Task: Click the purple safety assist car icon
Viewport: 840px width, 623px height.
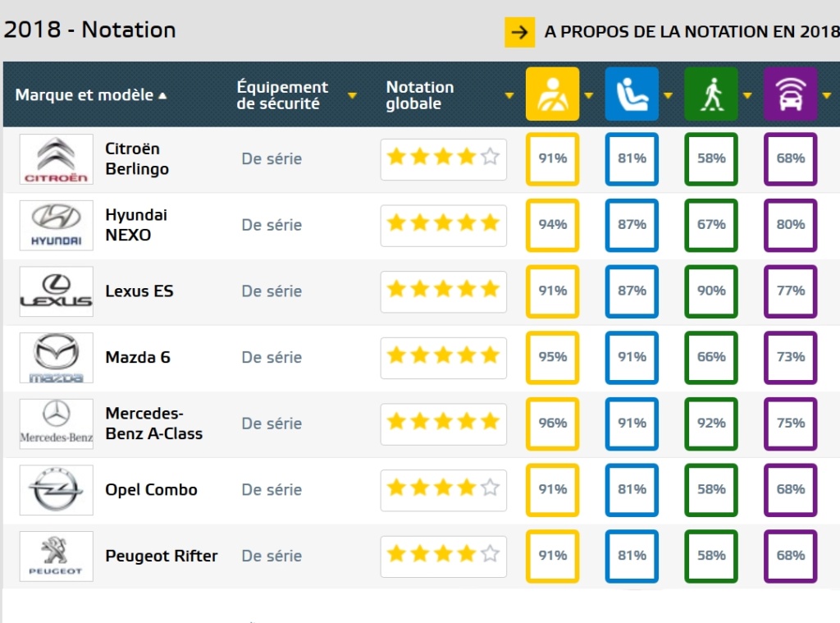Action: point(790,94)
